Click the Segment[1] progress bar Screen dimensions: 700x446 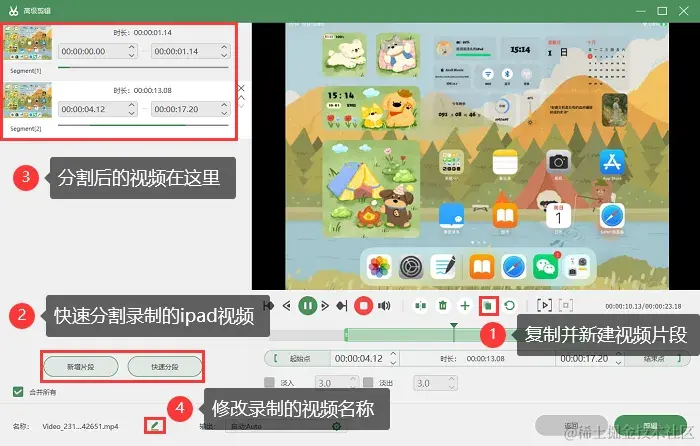[x=143, y=67]
